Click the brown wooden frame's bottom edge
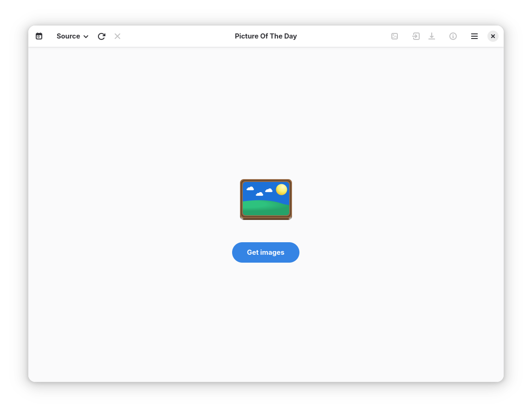The height and width of the screenshot is (413, 532). coord(266,218)
